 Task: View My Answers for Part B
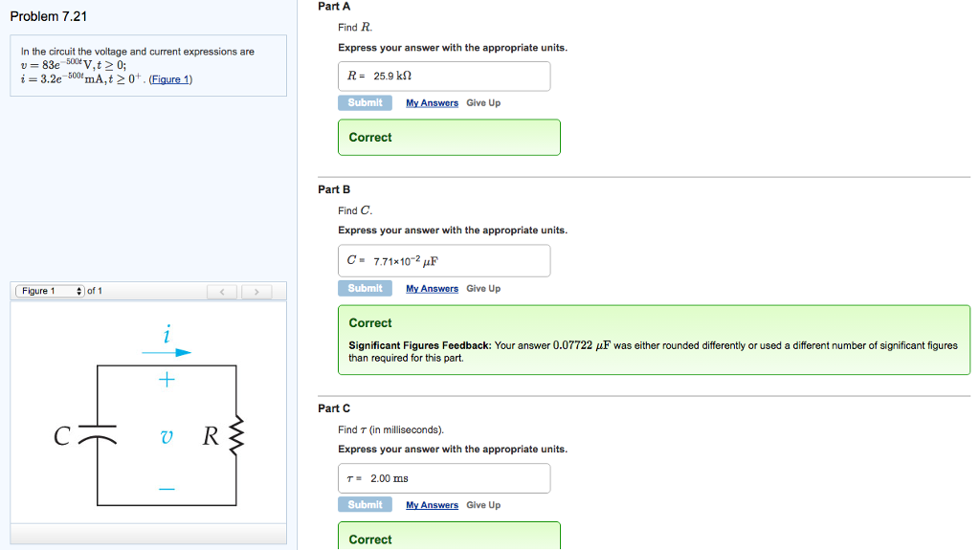click(432, 289)
